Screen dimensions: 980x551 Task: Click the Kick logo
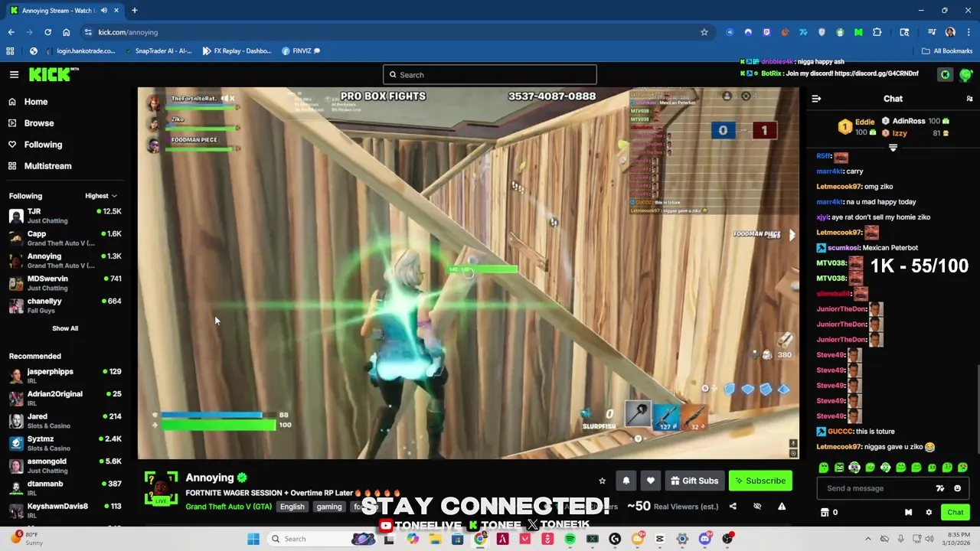(x=54, y=74)
